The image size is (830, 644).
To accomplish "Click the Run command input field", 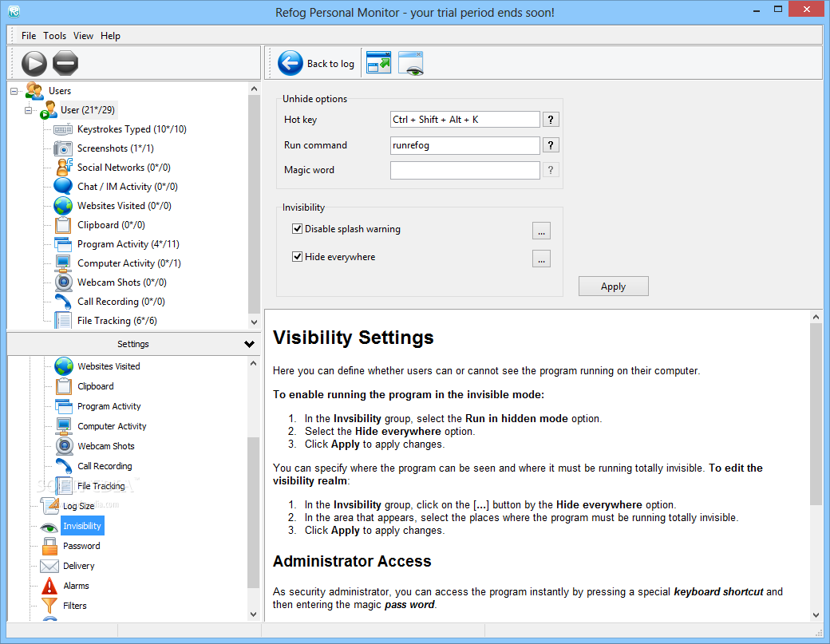I will (464, 145).
